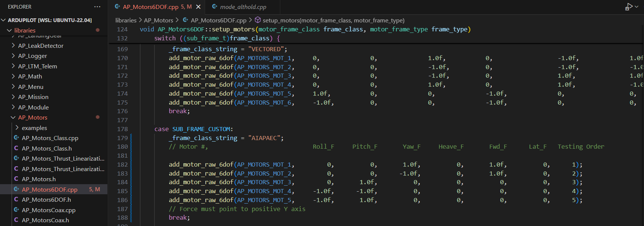Expand the AP_Math folder
The height and width of the screenshot is (226, 644).
click(13, 76)
